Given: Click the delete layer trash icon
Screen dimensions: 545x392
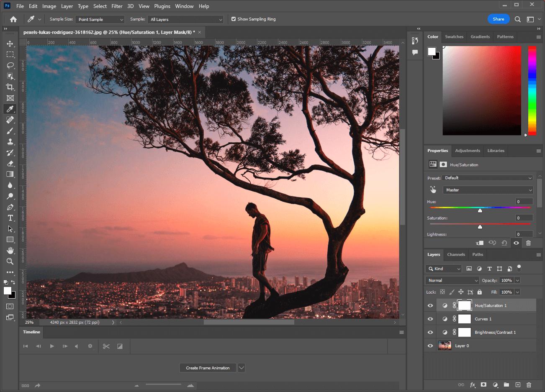Looking at the screenshot, I should pos(529,384).
